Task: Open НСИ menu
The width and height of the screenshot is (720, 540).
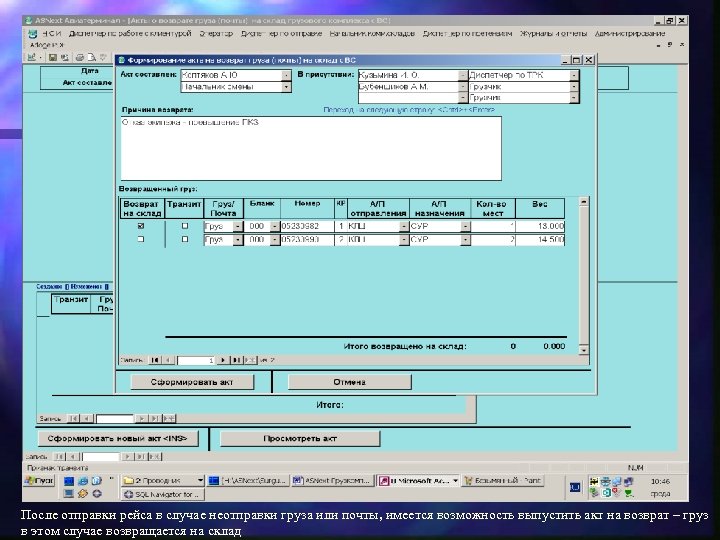Action: 51,34
